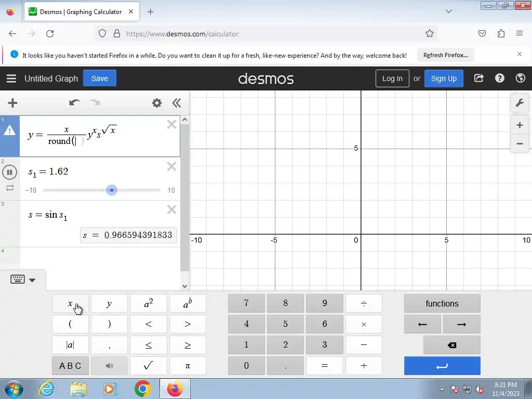Click the s1 slider thumb
This screenshot has width=532, height=399.
click(112, 190)
